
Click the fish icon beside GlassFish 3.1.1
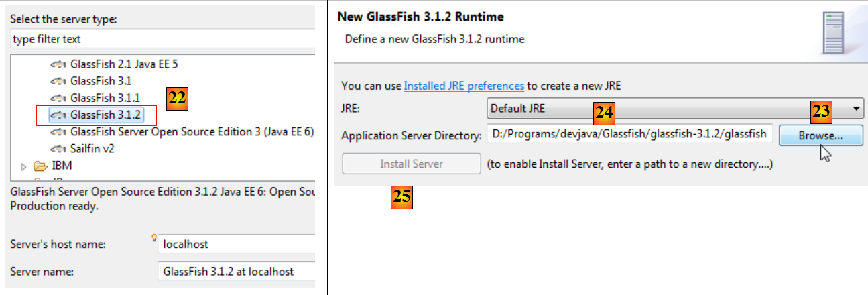pos(59,98)
